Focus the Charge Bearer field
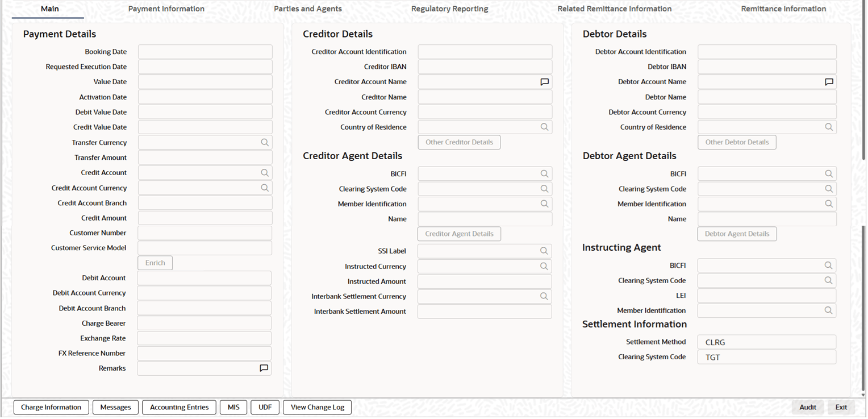The width and height of the screenshot is (868, 419). [x=205, y=323]
